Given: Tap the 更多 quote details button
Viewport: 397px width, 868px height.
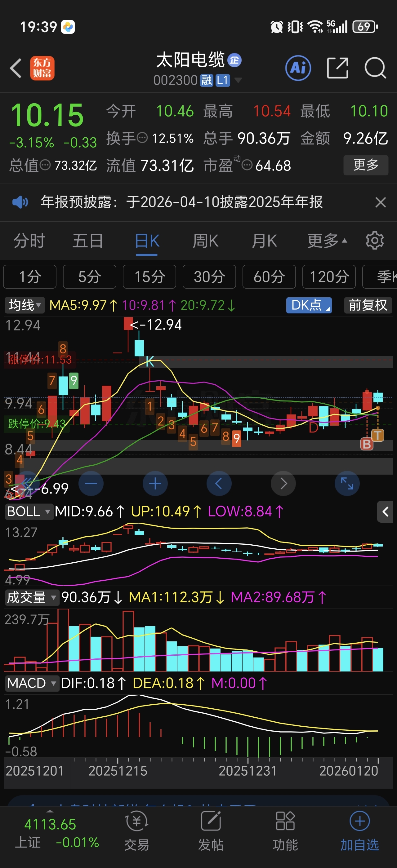Looking at the screenshot, I should 366,165.
